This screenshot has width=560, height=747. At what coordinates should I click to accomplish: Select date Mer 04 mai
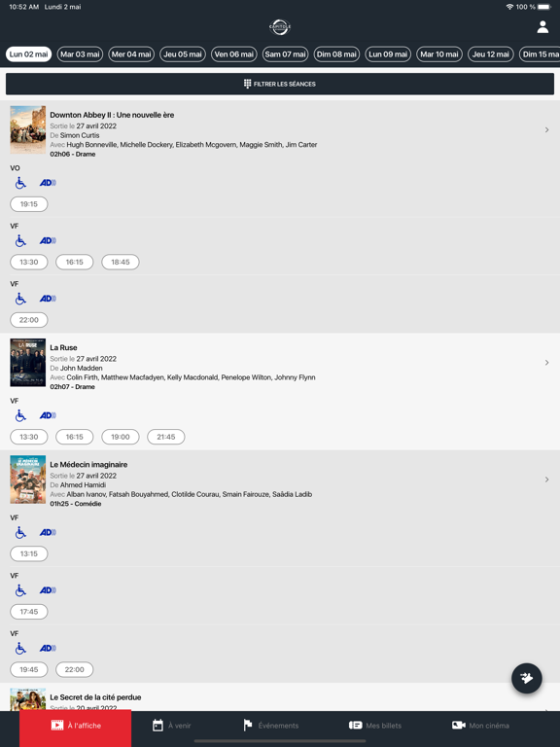coord(131,54)
